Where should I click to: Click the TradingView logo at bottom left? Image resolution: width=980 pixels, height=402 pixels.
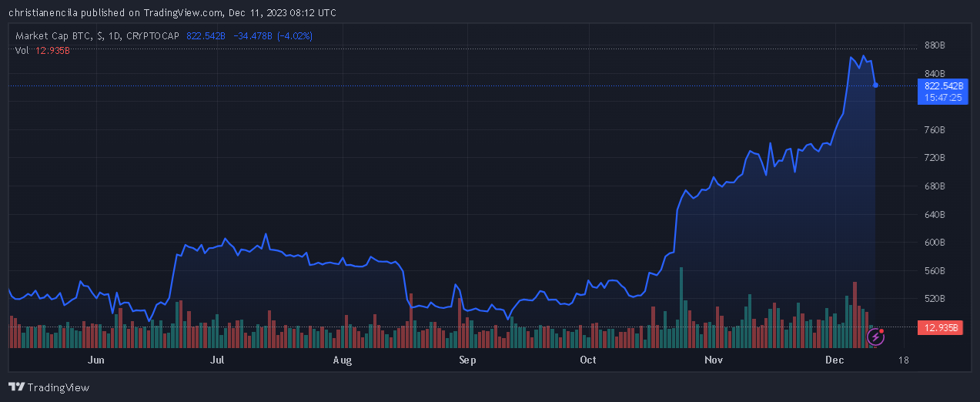(x=48, y=387)
